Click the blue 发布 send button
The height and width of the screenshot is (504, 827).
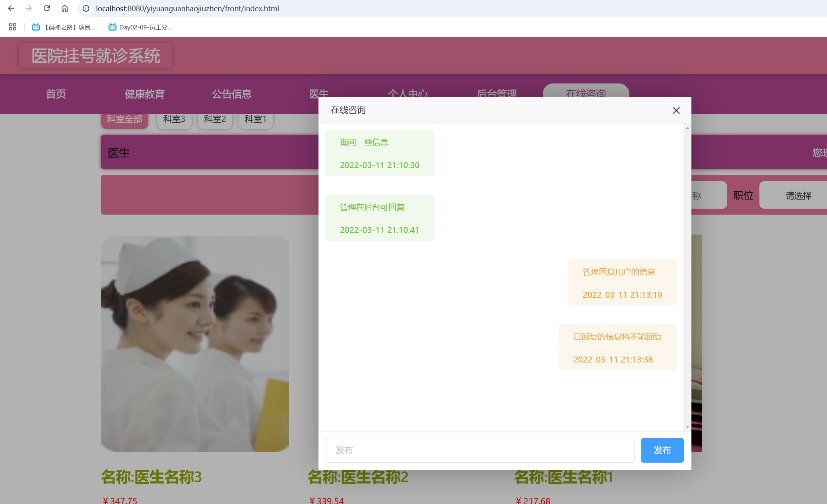[x=662, y=450]
